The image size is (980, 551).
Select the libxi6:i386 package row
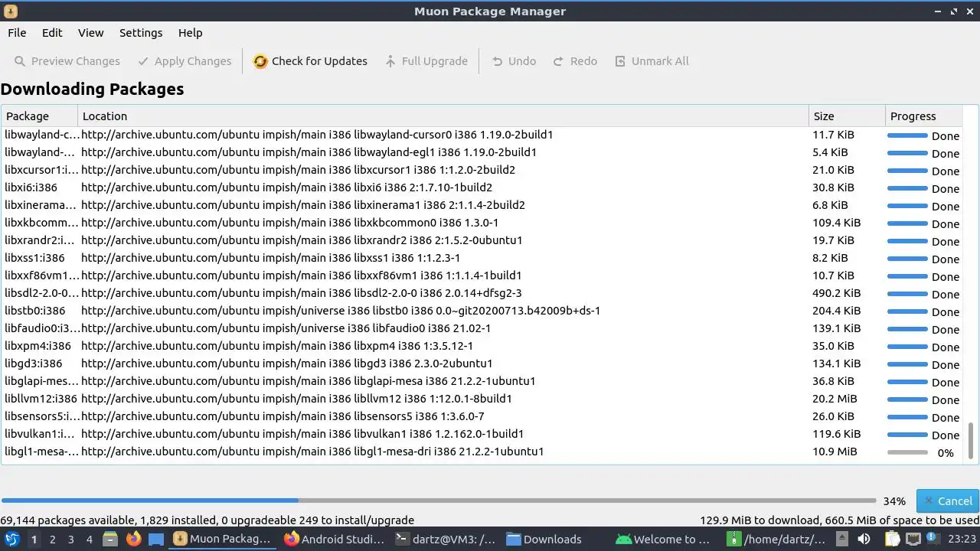coord(480,187)
